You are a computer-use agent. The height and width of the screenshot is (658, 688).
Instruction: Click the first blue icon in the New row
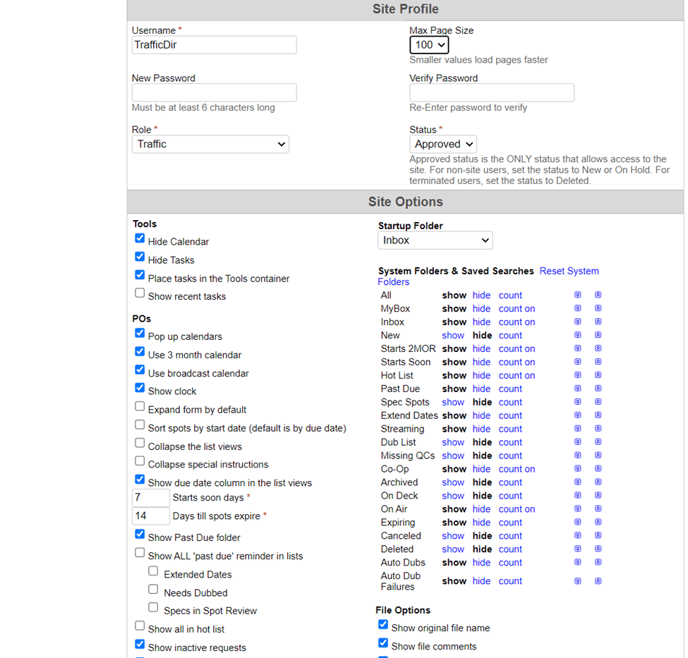pos(577,335)
